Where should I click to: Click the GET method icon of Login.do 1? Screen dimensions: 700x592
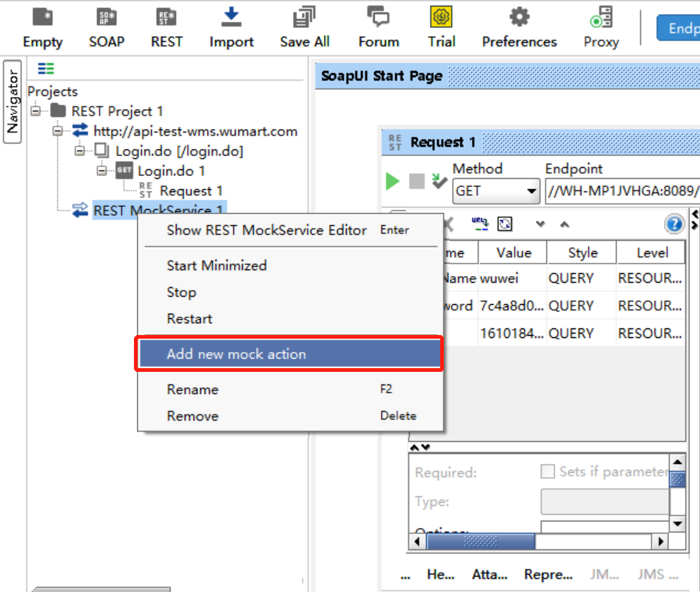124,170
